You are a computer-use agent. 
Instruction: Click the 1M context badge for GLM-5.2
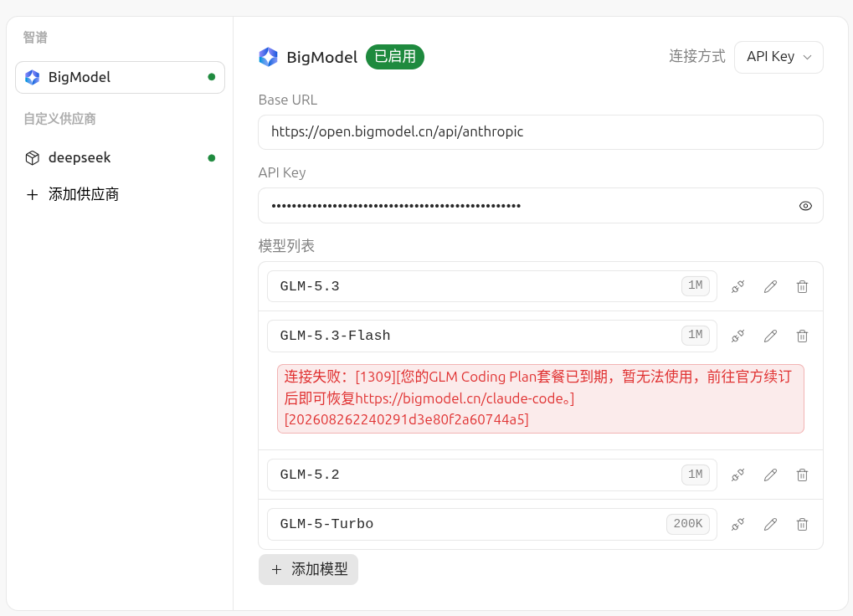[696, 475]
